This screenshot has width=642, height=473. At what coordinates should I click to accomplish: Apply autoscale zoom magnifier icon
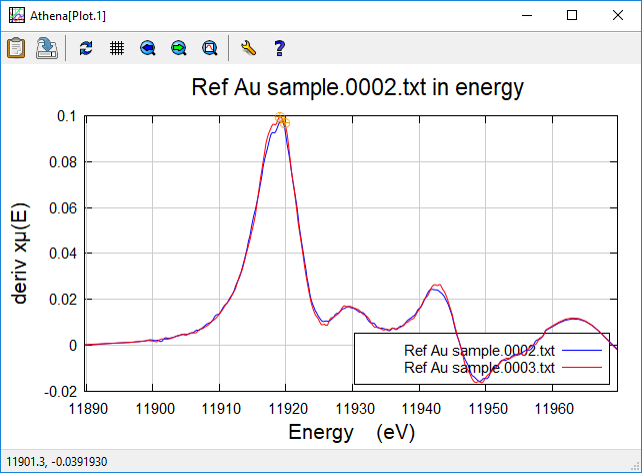[210, 48]
